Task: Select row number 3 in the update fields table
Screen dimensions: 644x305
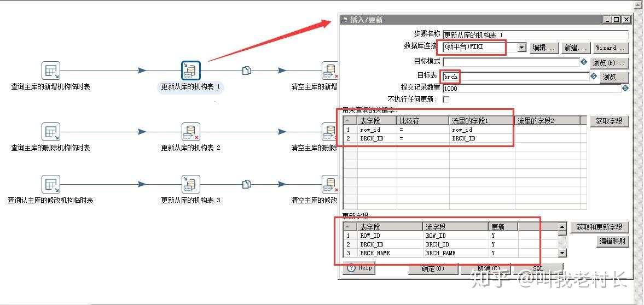Action: (350, 253)
